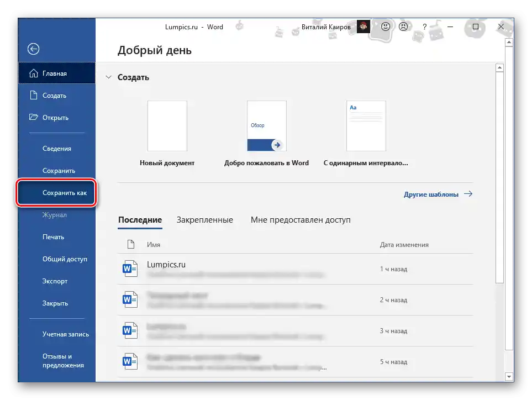
Task: Open the Печать option
Action: tap(57, 237)
